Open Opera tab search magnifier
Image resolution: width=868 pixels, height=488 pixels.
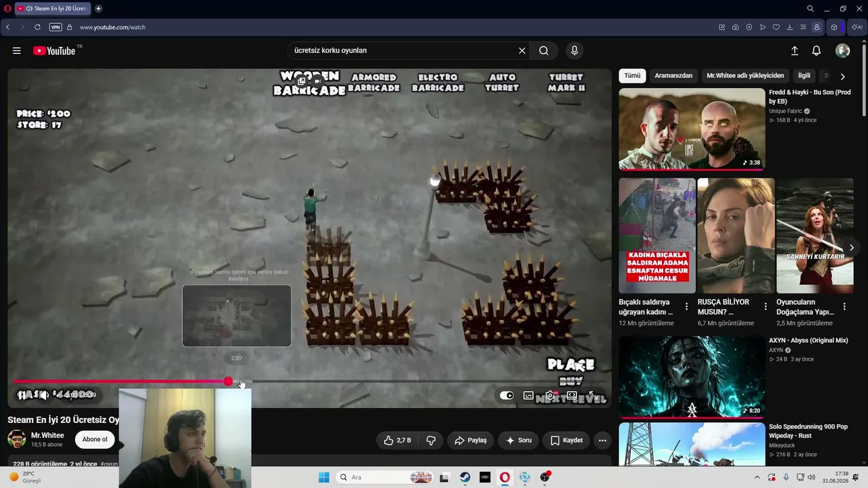pyautogui.click(x=810, y=9)
